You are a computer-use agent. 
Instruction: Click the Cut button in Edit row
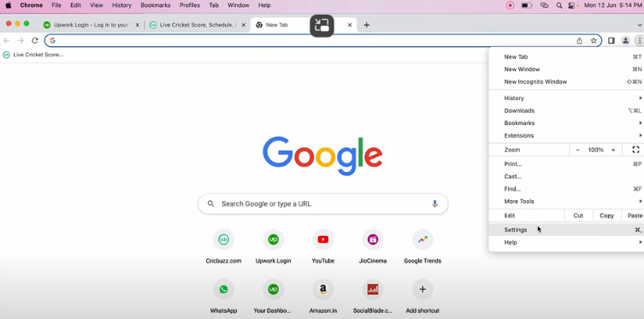click(x=578, y=216)
